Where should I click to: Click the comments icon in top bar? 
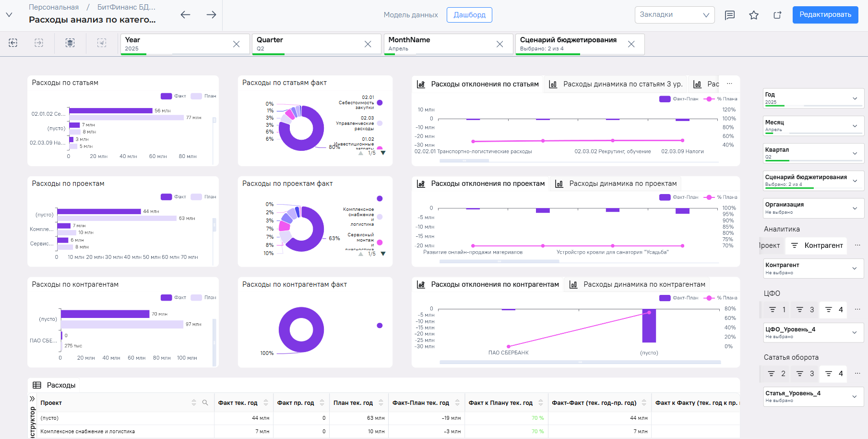click(729, 15)
